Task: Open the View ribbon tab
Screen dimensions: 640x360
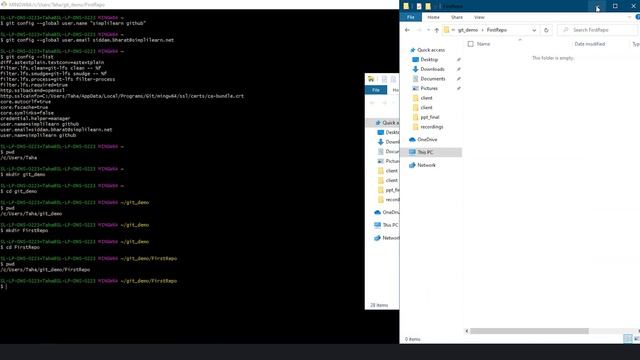Action: tap(479, 17)
